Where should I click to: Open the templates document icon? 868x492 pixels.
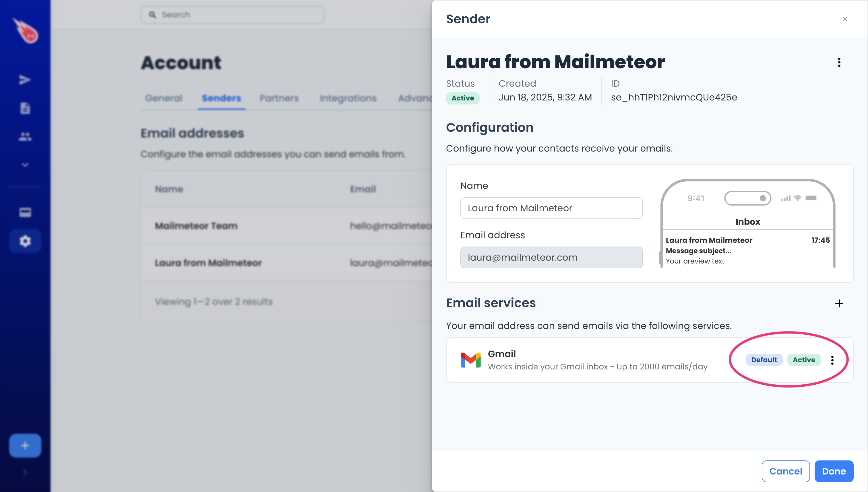pos(25,109)
